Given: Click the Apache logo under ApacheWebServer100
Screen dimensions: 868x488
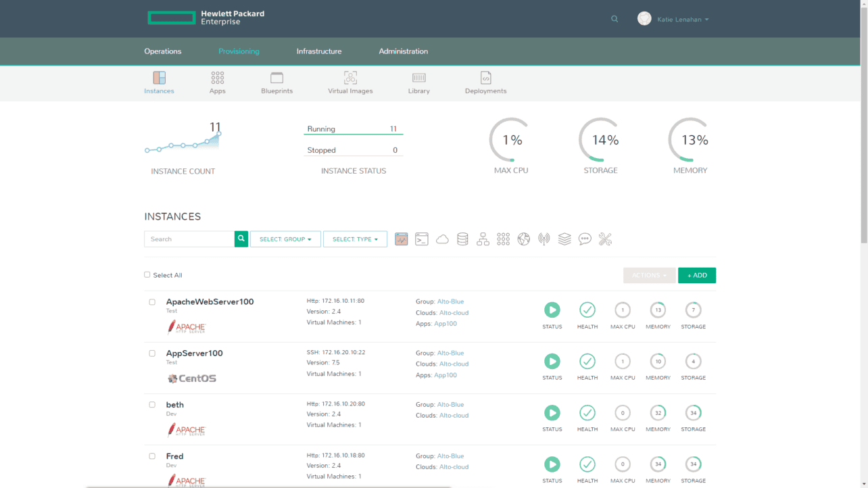Looking at the screenshot, I should click(187, 327).
